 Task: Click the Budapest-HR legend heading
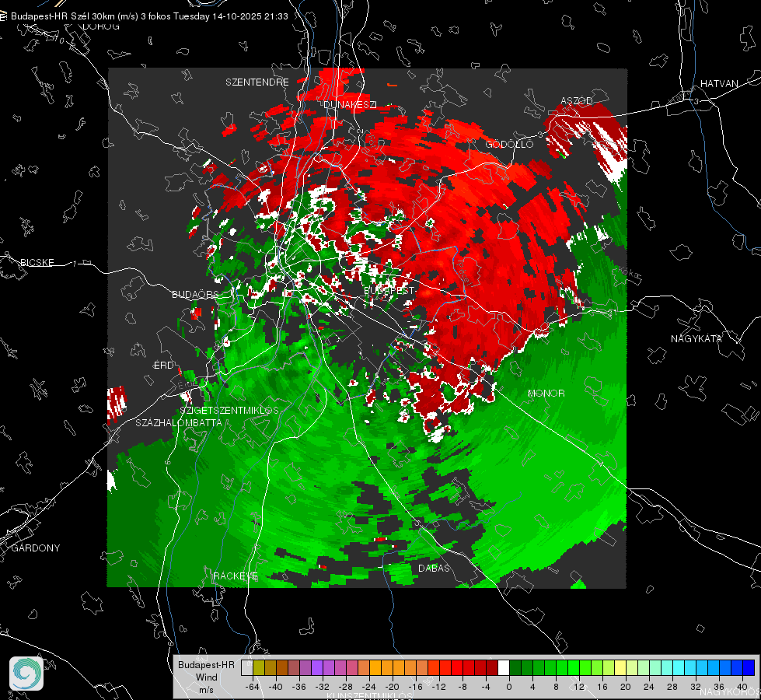[206, 664]
